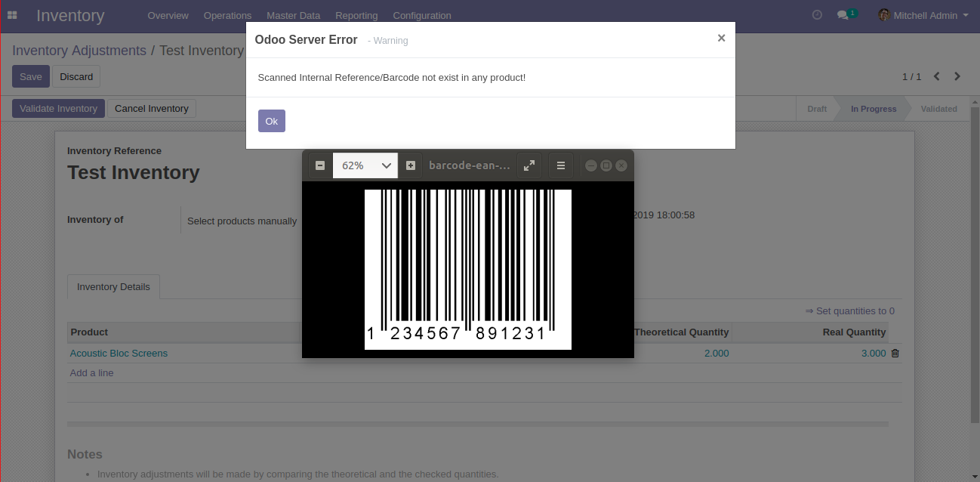Image resolution: width=980 pixels, height=482 pixels.
Task: Open the Mitchell Admin user menu
Action: click(x=923, y=15)
